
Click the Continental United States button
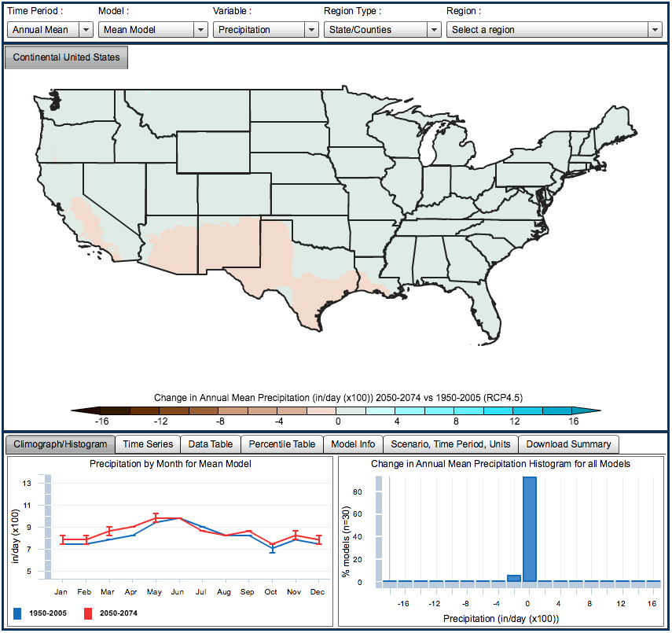point(66,57)
